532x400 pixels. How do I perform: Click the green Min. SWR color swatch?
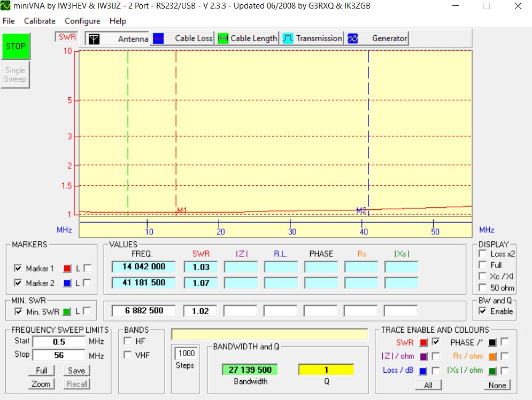tap(67, 311)
